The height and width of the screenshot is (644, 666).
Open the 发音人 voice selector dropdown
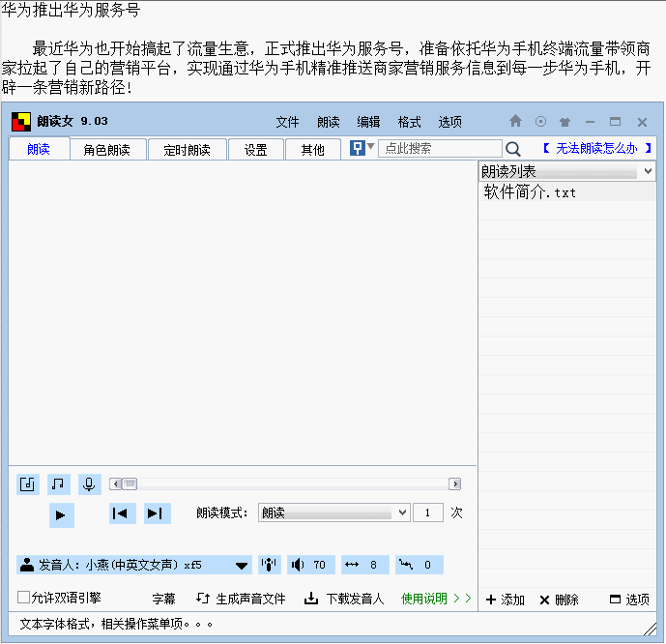134,565
